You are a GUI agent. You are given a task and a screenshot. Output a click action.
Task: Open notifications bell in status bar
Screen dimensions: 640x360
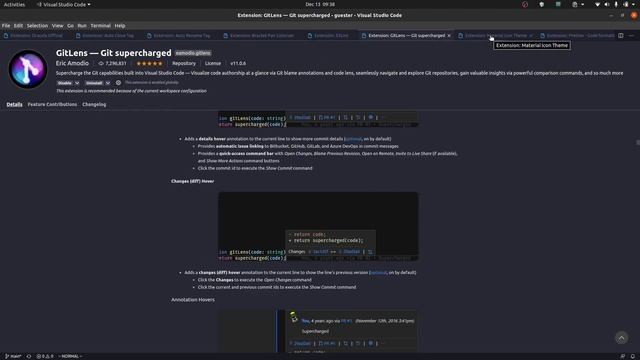[633, 356]
